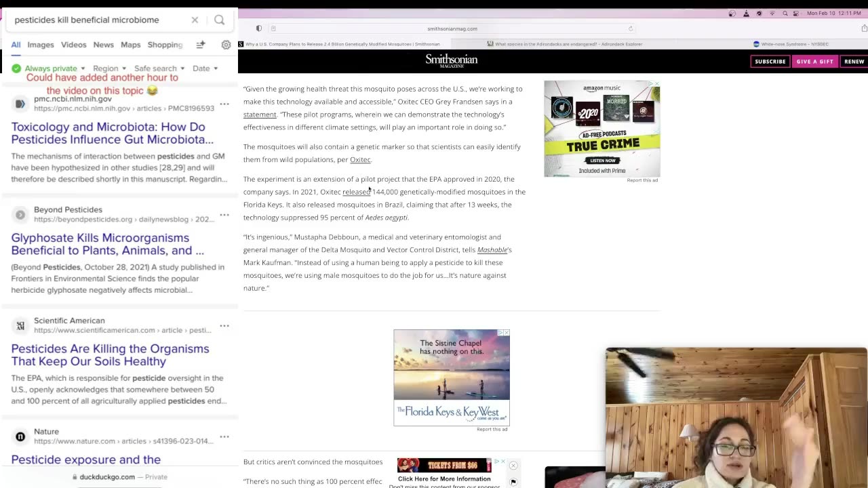This screenshot has width=868, height=488.
Task: Open Pesticides Are Killing the Organisms link
Action: pos(111,355)
